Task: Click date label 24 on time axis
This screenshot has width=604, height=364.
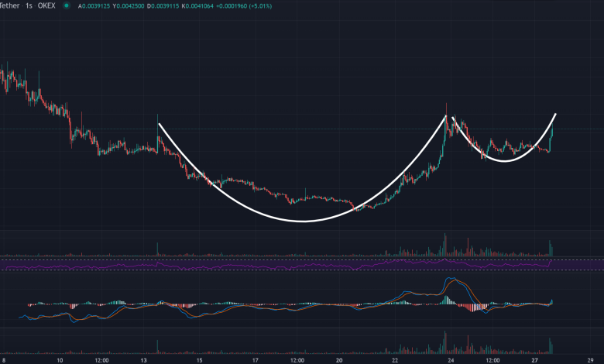Action: click(x=449, y=360)
